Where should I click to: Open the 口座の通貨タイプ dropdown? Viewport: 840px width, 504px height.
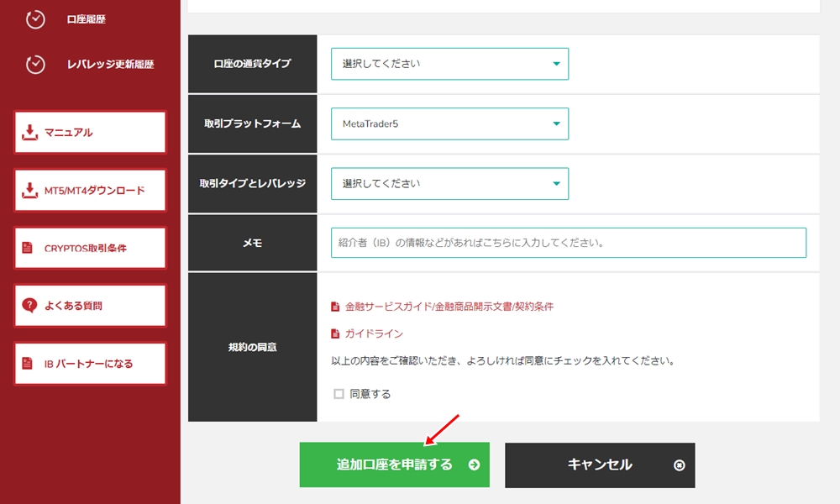[449, 63]
